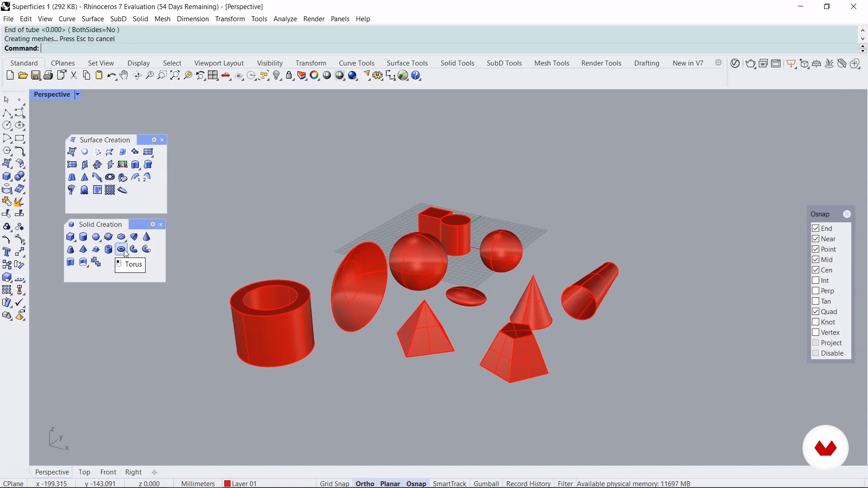The image size is (868, 488).
Task: Select the Text object tool in sidebar
Action: 7,252
